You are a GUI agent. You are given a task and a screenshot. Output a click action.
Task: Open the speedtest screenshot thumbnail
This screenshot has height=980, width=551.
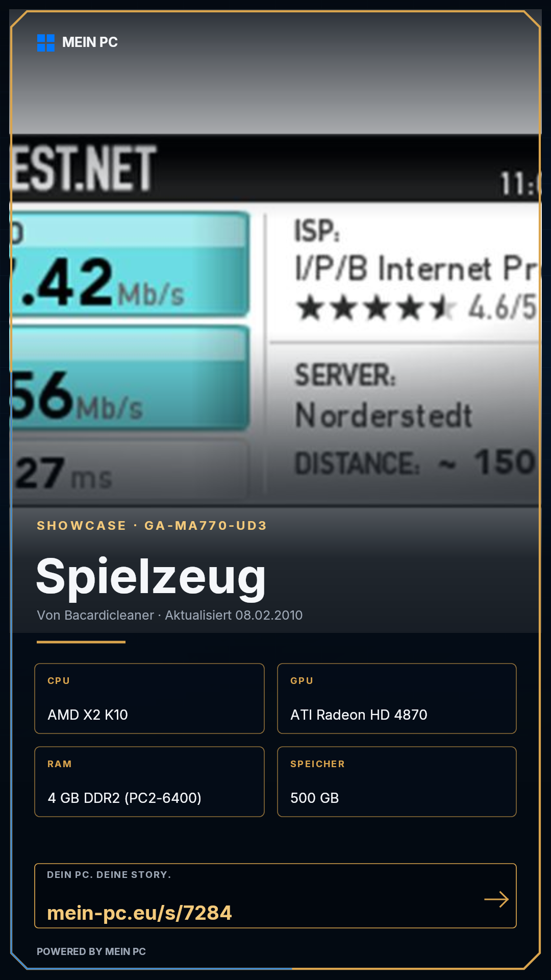pos(275,321)
